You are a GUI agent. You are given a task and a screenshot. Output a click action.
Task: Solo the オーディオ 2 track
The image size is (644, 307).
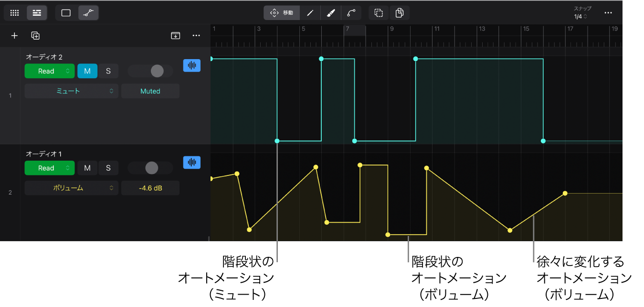click(x=108, y=71)
